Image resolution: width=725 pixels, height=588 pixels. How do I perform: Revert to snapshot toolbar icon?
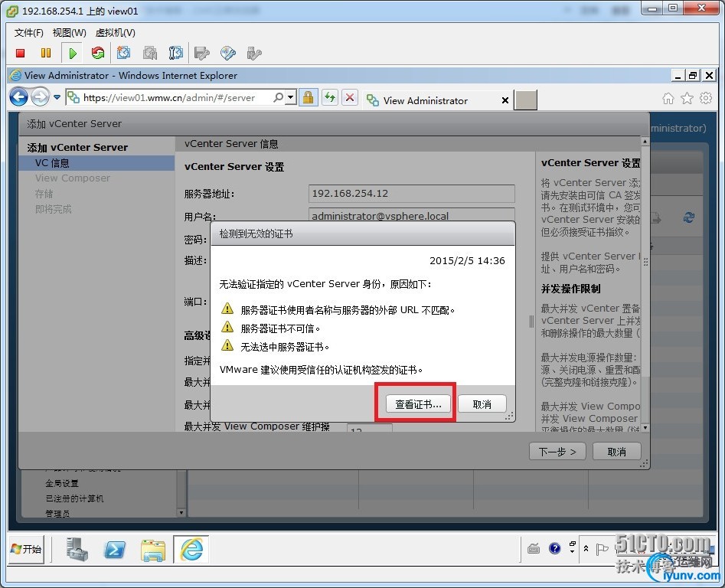[150, 53]
